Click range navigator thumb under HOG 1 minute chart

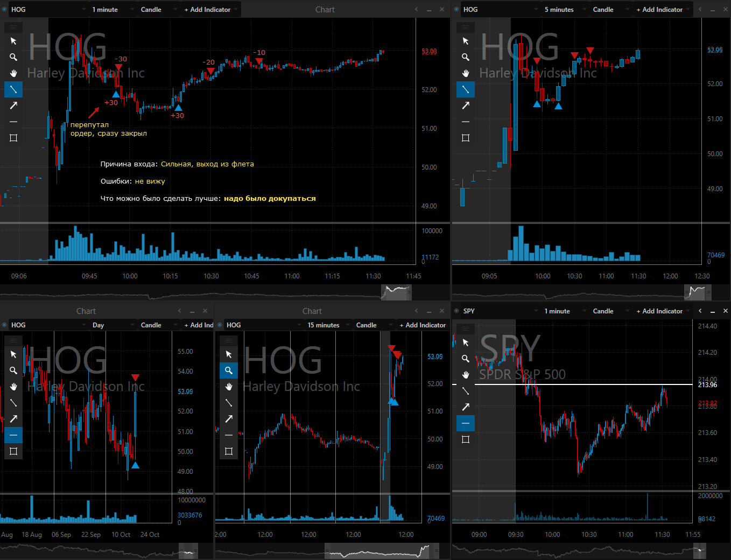396,292
